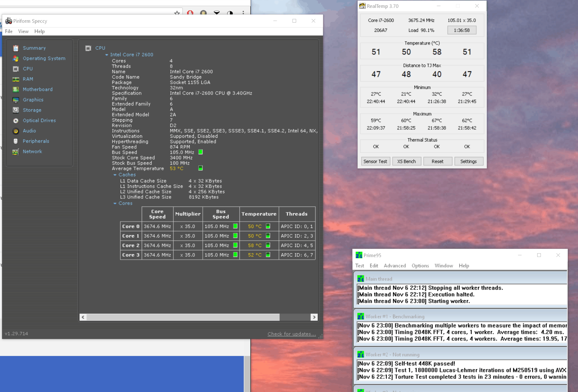Collapse the Cores section

point(115,203)
